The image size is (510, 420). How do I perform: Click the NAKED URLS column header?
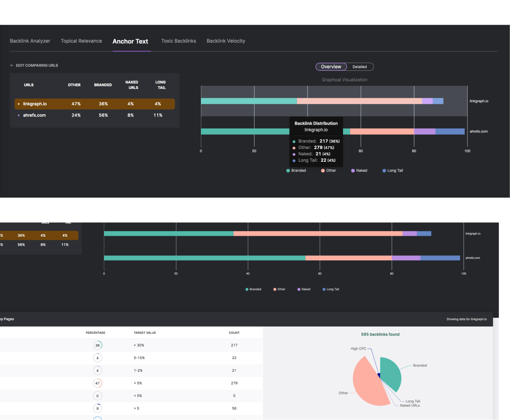click(132, 85)
